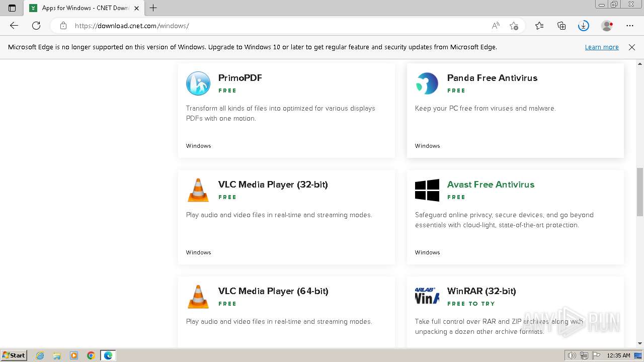The height and width of the screenshot is (362, 644).
Task: Click the page vertical scrollbar thumb
Action: pyautogui.click(x=640, y=192)
